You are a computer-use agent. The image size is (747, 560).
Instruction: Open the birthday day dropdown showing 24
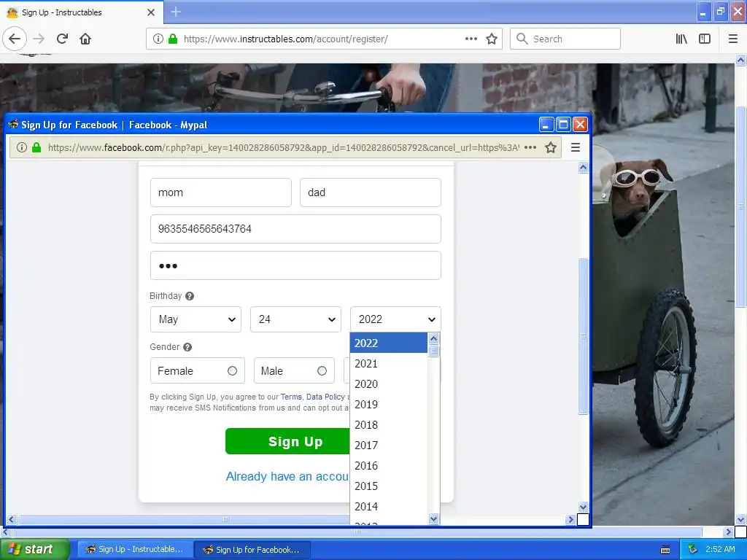coord(296,319)
